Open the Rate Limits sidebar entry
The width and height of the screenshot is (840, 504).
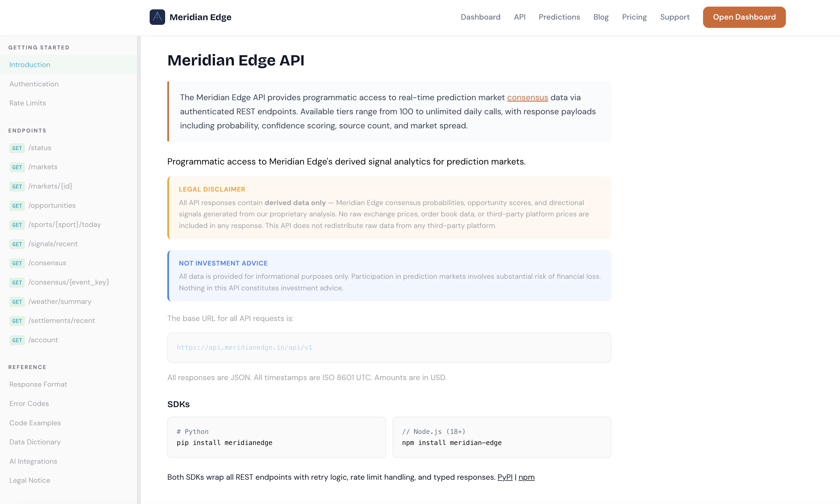(x=27, y=103)
